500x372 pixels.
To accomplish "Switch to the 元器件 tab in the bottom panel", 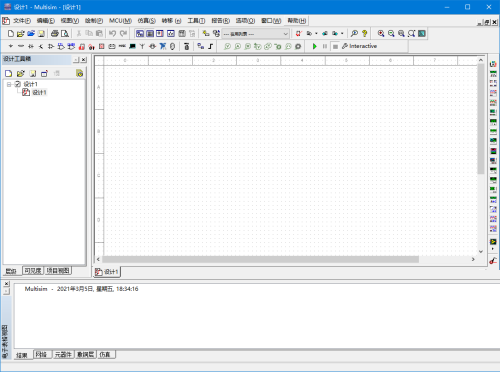I will pos(63,354).
